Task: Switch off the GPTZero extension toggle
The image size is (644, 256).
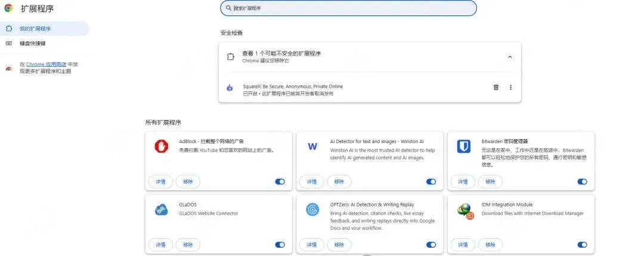Action: click(431, 245)
